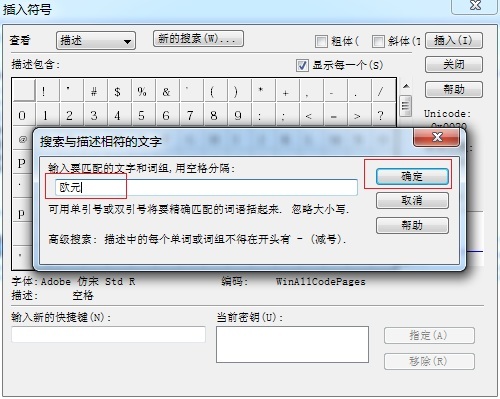This screenshot has height=399, width=500.
Task: Select the exclamation mark symbol cell
Action: tap(47, 90)
